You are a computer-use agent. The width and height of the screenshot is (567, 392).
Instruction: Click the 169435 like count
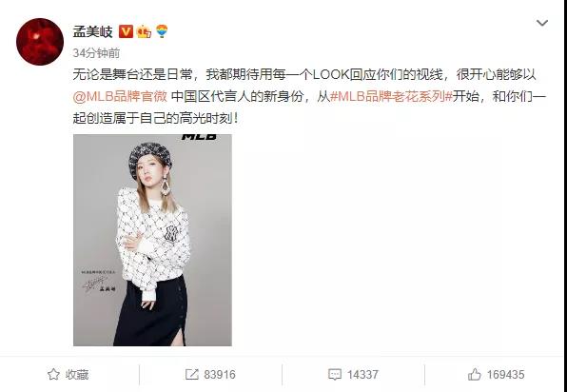505,375
